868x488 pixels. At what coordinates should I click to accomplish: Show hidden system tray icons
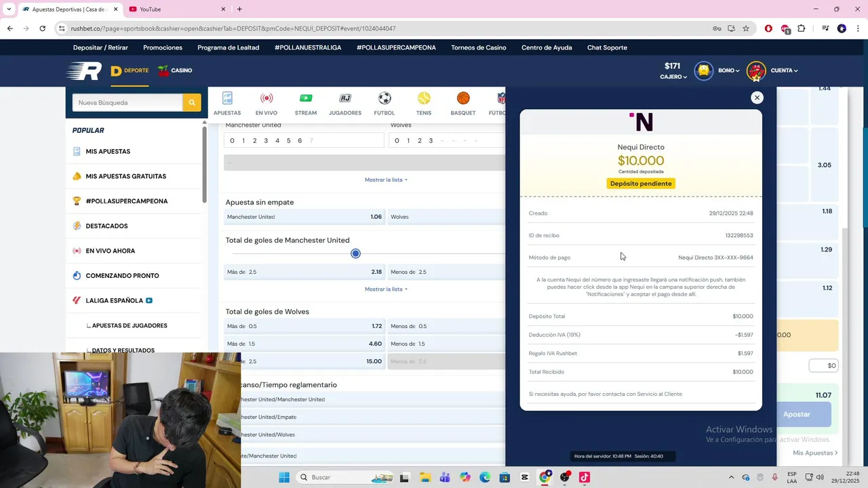(731, 477)
